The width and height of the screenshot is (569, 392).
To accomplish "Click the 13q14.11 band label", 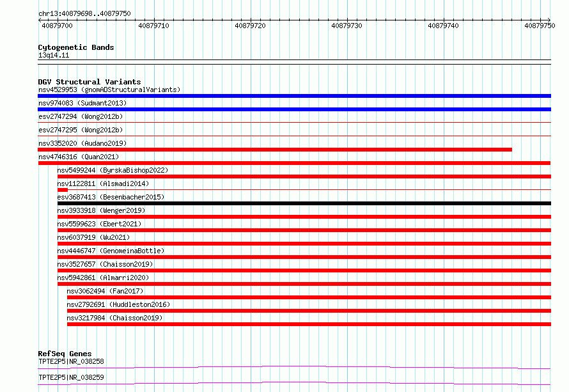I will (x=54, y=55).
